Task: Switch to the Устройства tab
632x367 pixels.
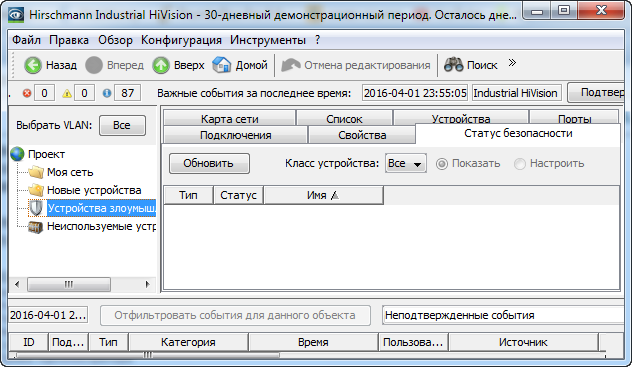Action: (461, 118)
